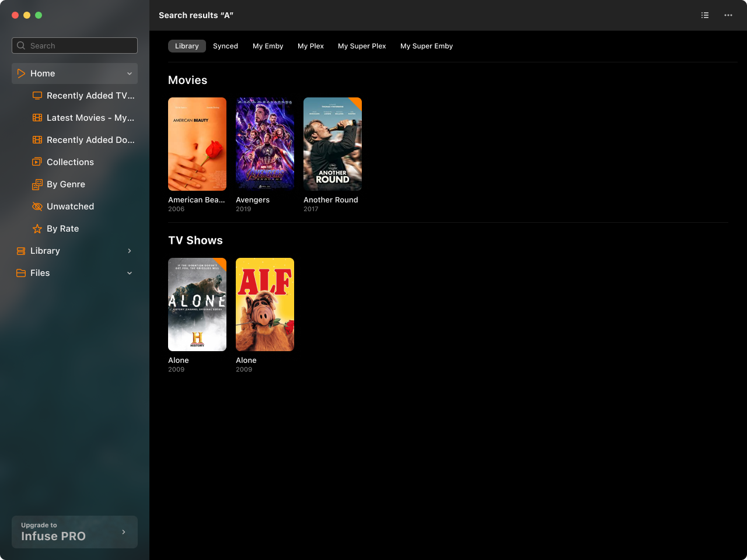Click the "Movies" section heading

point(188,80)
